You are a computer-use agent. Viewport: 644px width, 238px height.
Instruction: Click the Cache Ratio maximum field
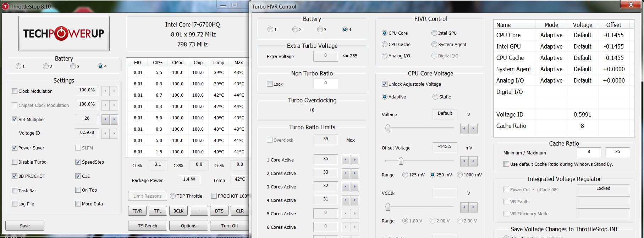tap(617, 152)
